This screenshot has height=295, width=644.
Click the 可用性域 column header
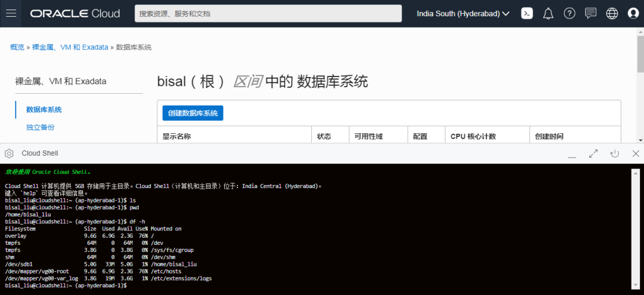pyautogui.click(x=369, y=136)
